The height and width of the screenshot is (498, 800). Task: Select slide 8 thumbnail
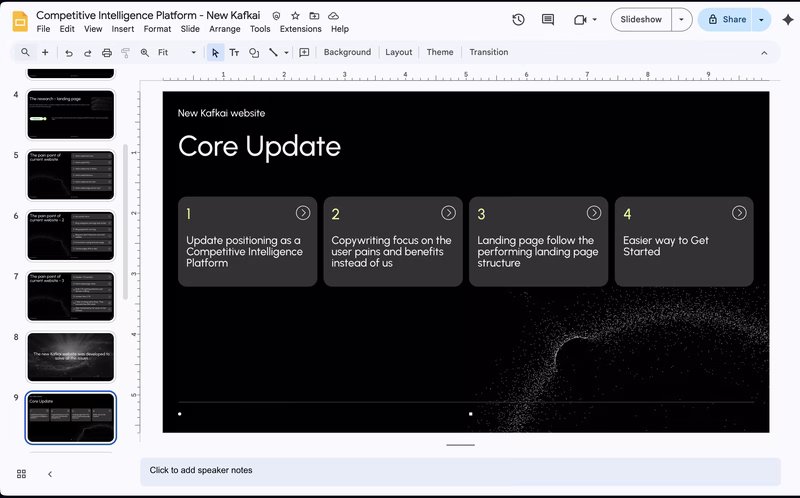click(71, 357)
